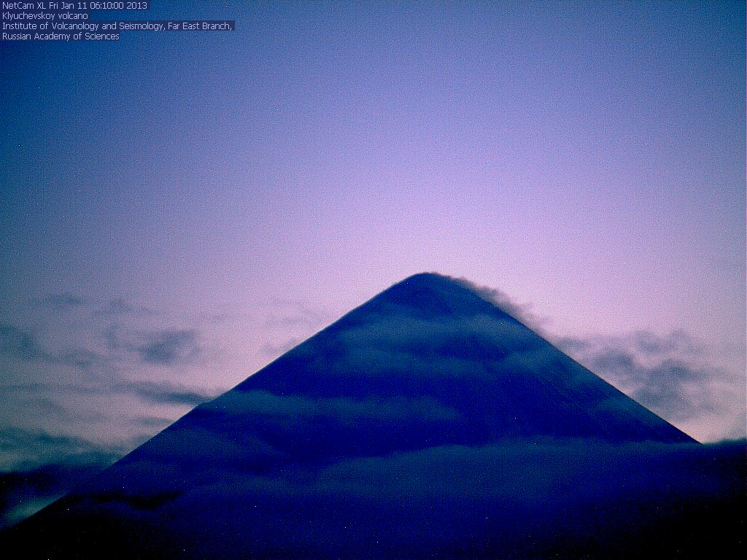Viewport: 747px width, 560px height.
Task: Click the 'NetCam XL Fri Jan 11 06:10:00 2013' timestamp text
Action: 75,6
